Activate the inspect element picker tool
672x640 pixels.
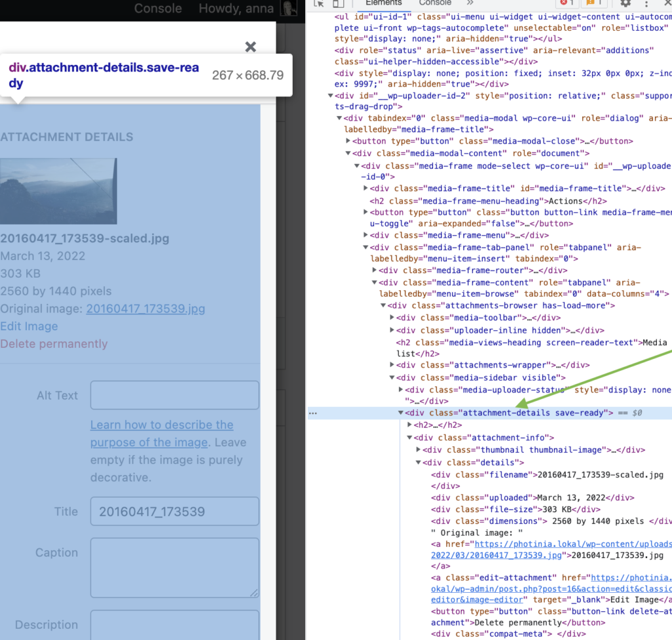(x=320, y=4)
